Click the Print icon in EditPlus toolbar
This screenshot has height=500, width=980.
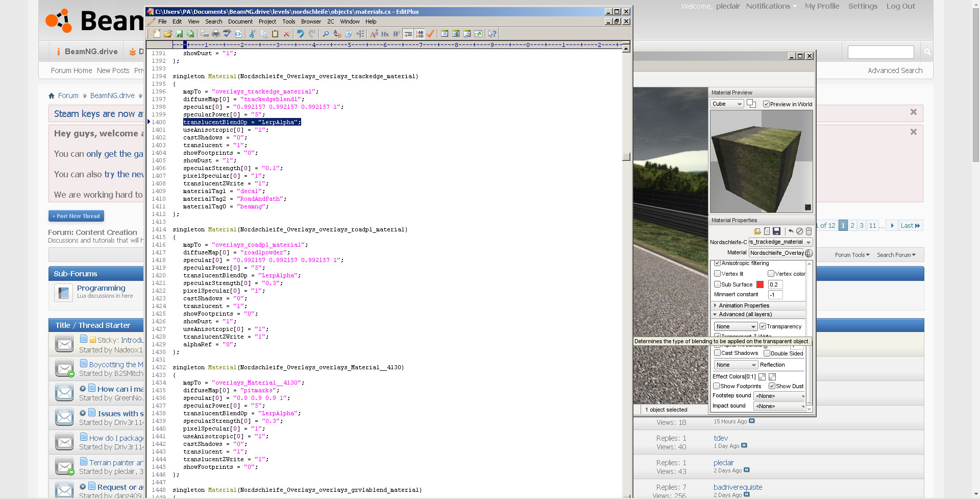click(216, 34)
